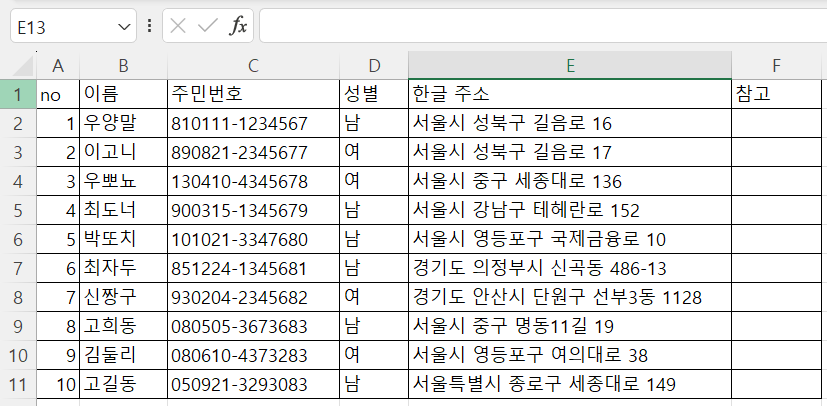Click the Name Box showing E13

point(73,26)
